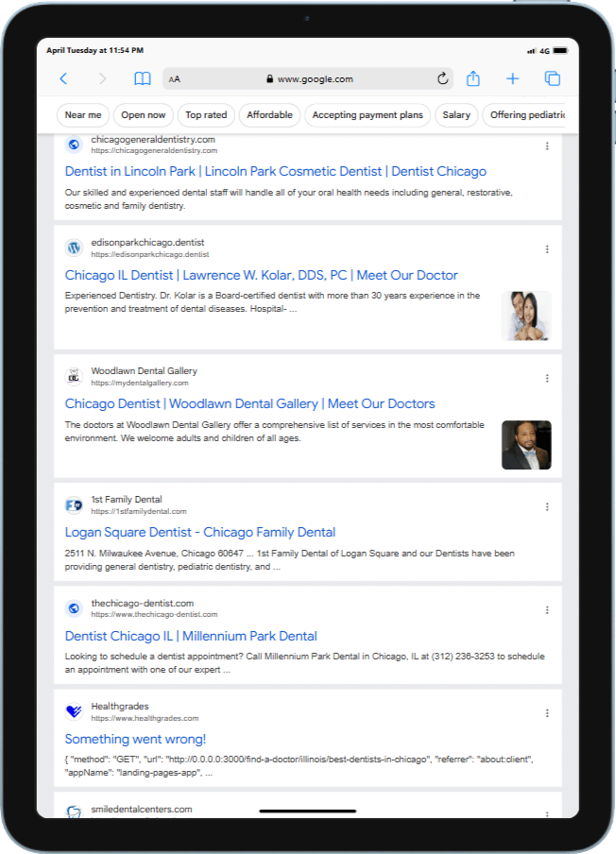Select the Salary filter chip
Screen dimensions: 616x854
pyautogui.click(x=456, y=115)
